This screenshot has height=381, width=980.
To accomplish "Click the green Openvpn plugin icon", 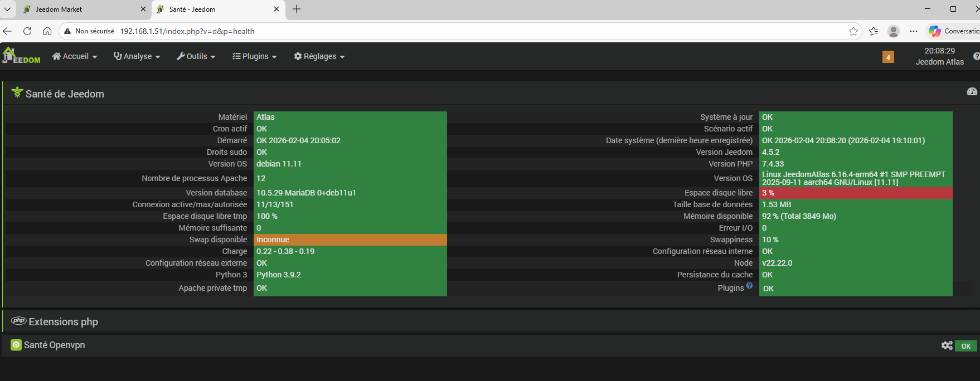I will point(16,345).
